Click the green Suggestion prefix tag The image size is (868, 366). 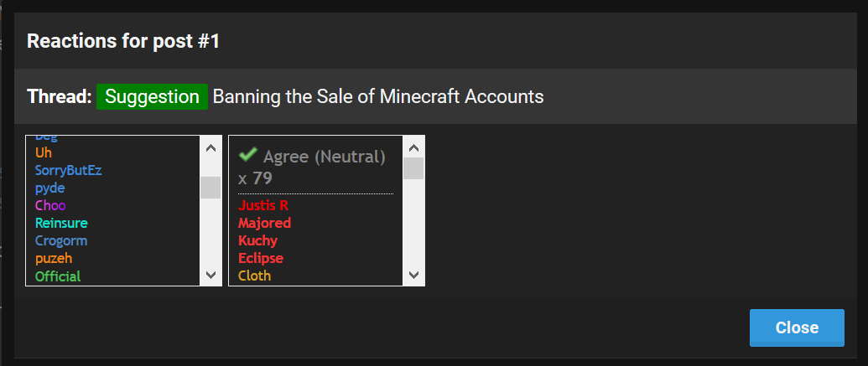152,96
